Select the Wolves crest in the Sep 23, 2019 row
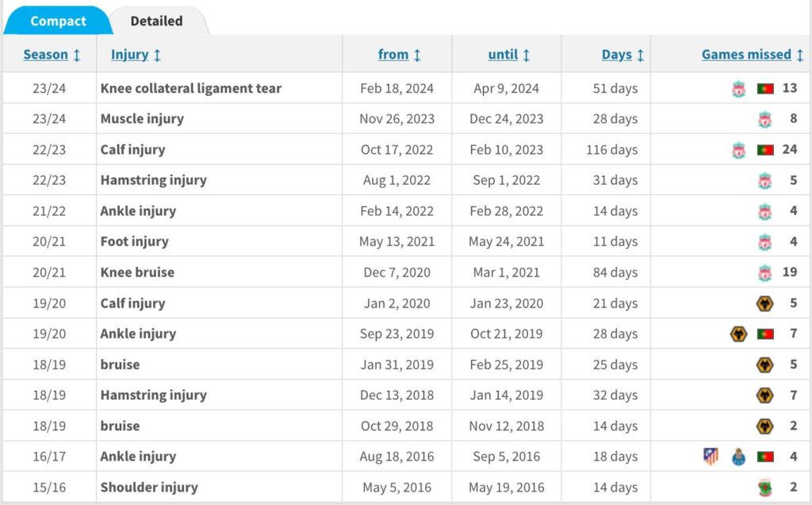The image size is (812, 505). pos(739,334)
